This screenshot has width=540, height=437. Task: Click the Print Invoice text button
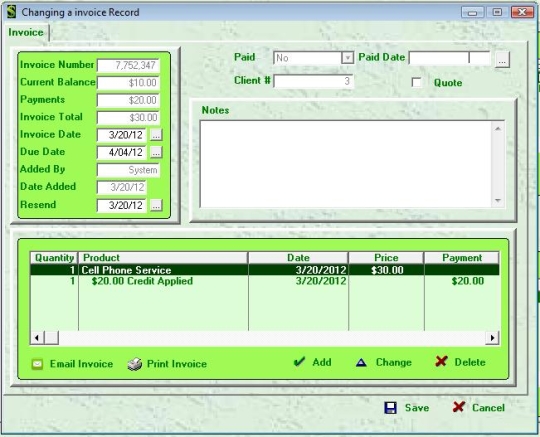coord(177,364)
